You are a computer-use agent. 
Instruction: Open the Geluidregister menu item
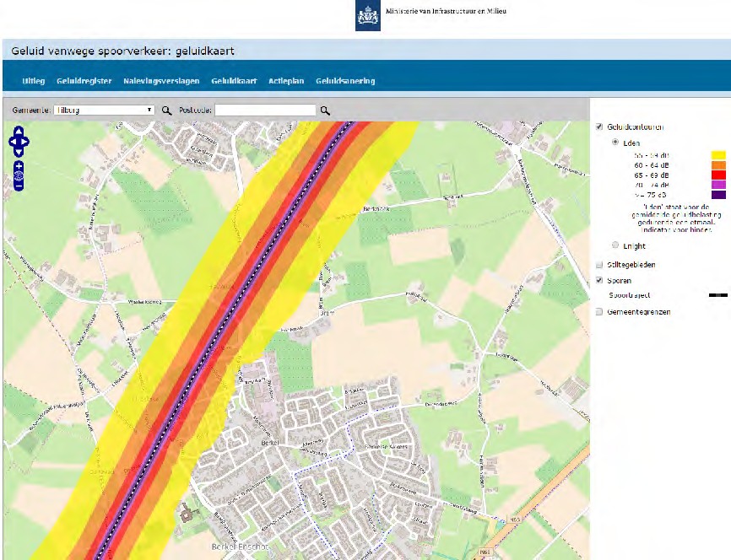pos(83,81)
